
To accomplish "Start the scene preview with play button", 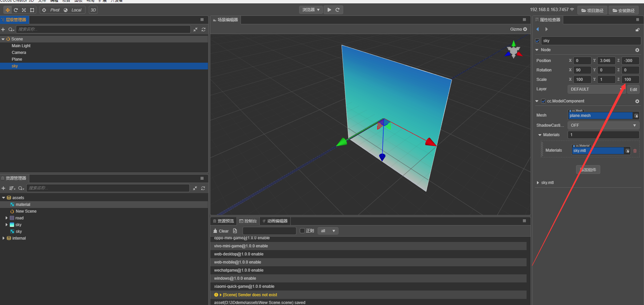I will click(329, 10).
